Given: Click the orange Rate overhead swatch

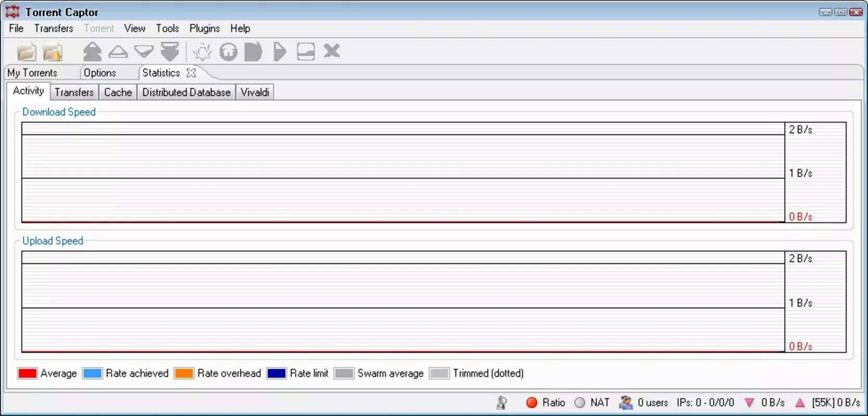Looking at the screenshot, I should tap(184, 373).
